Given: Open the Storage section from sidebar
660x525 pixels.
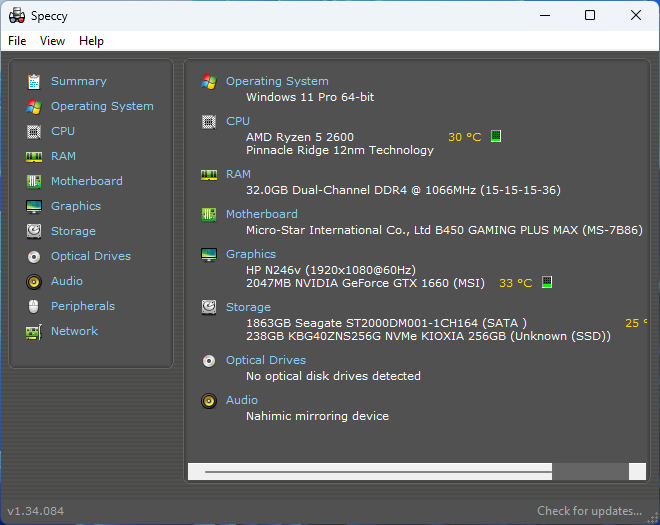Looking at the screenshot, I should 73,231.
